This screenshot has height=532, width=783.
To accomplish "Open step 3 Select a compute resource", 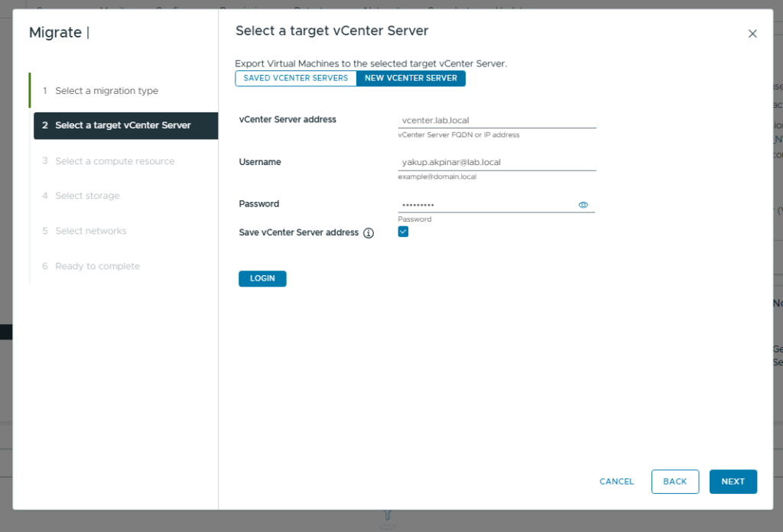I will [115, 161].
